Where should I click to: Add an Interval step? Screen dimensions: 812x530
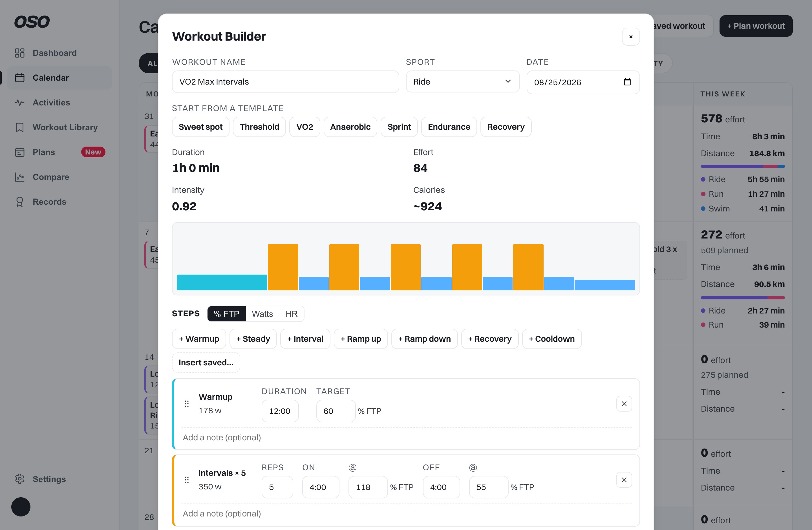(x=305, y=339)
